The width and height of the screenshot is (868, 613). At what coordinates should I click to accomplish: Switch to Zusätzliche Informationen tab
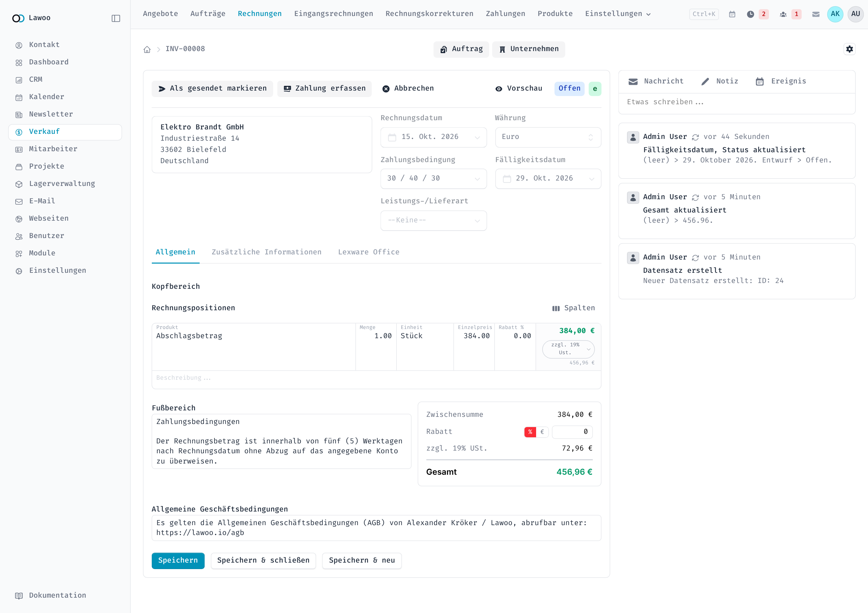tap(267, 252)
